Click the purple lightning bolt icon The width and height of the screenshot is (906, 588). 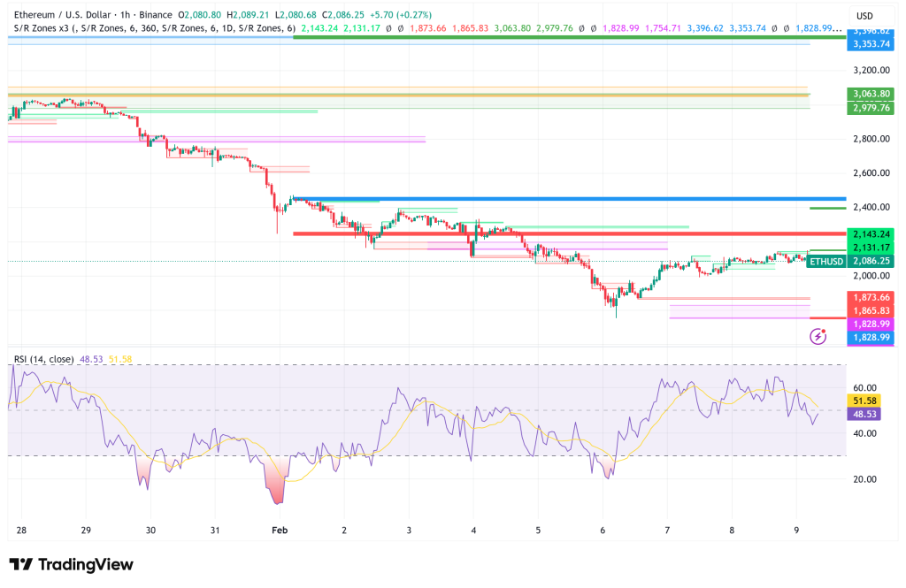818,336
